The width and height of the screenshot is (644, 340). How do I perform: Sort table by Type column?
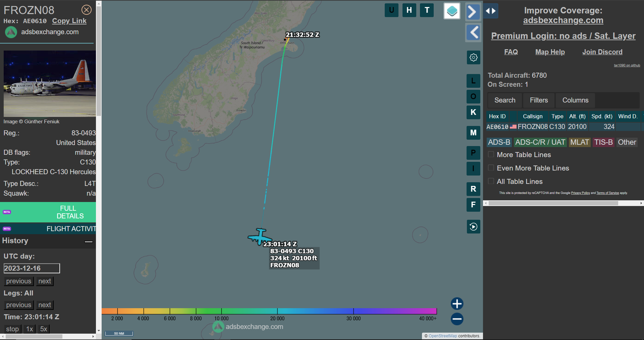pyautogui.click(x=557, y=117)
